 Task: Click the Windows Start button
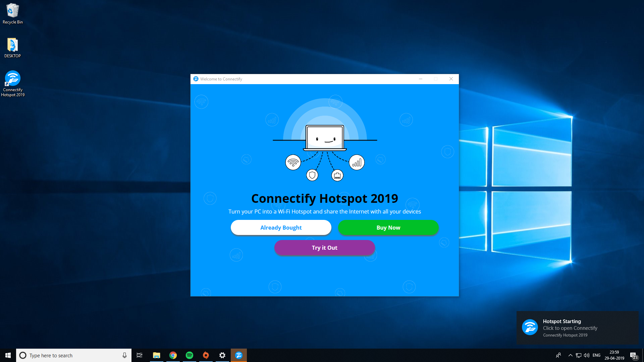pos(8,355)
